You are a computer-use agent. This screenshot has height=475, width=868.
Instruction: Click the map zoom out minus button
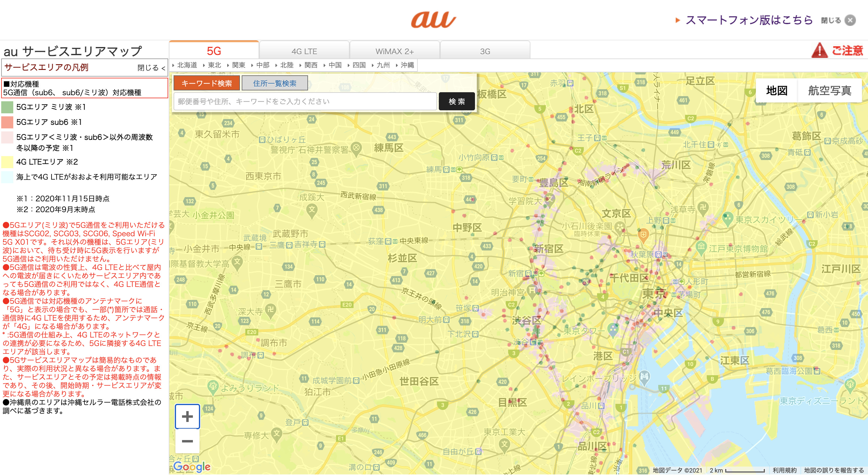(187, 441)
